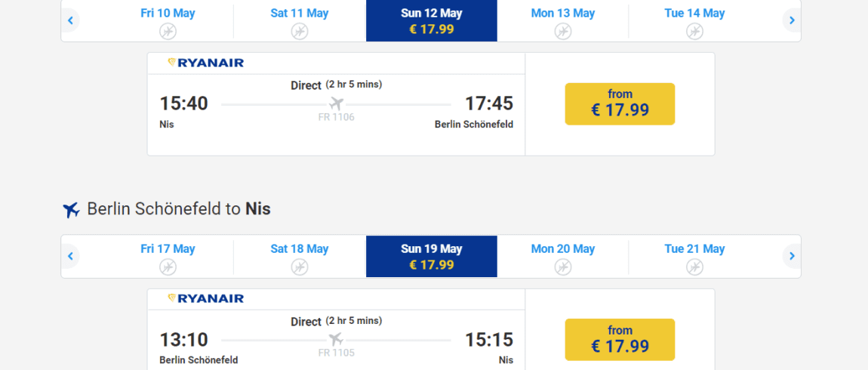Click no-flight icon under Mon 20 May
The image size is (868, 370).
point(563,267)
